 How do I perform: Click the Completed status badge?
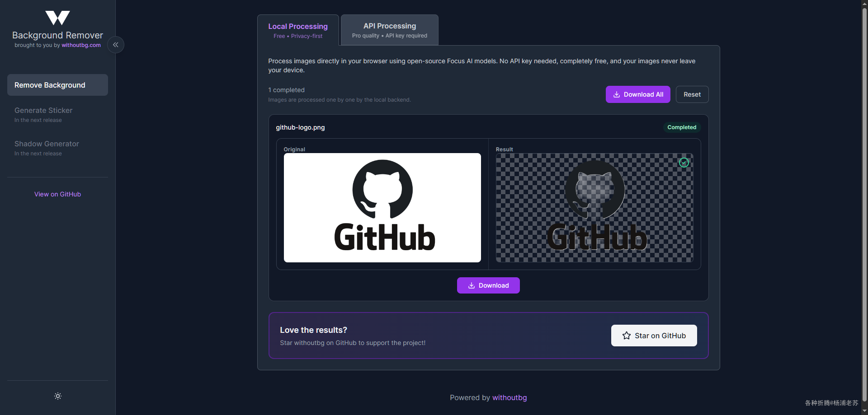click(682, 127)
